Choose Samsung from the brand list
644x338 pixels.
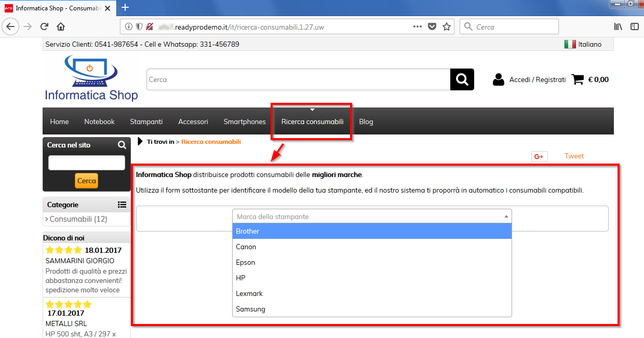(372, 309)
